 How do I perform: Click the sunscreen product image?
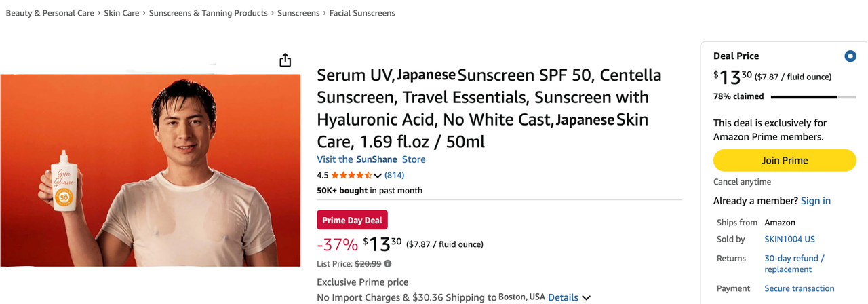click(150, 170)
